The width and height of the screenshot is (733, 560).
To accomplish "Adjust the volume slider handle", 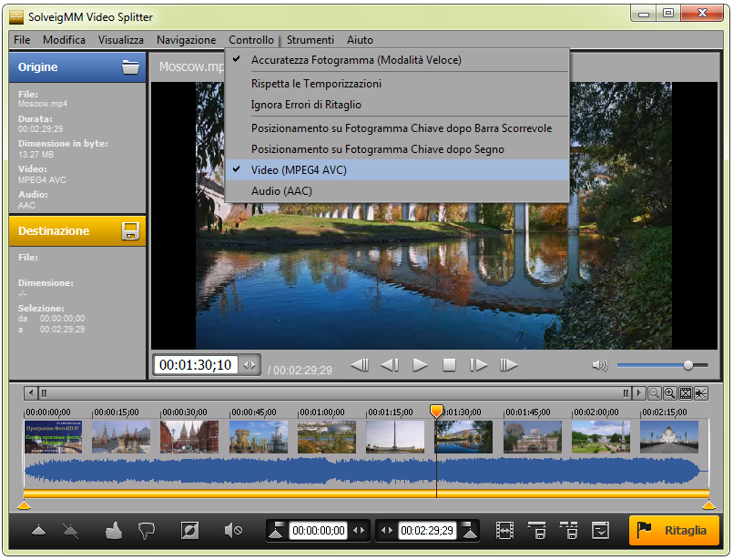I will pyautogui.click(x=688, y=365).
